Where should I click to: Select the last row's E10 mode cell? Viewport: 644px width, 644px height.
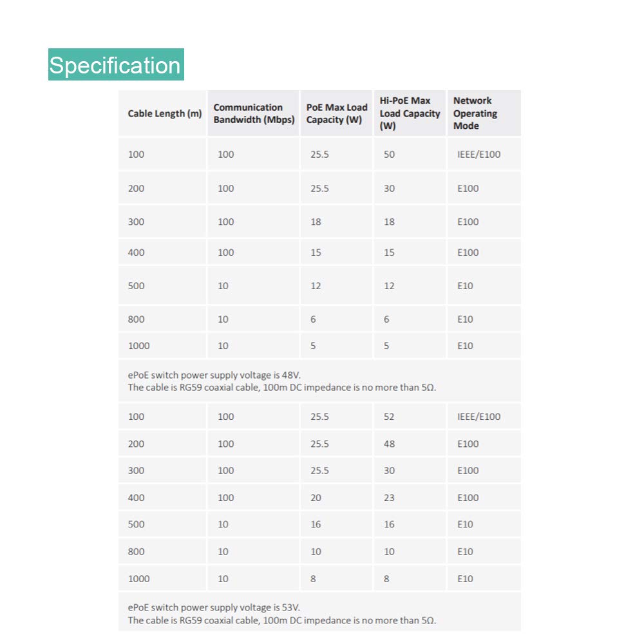[x=484, y=578]
